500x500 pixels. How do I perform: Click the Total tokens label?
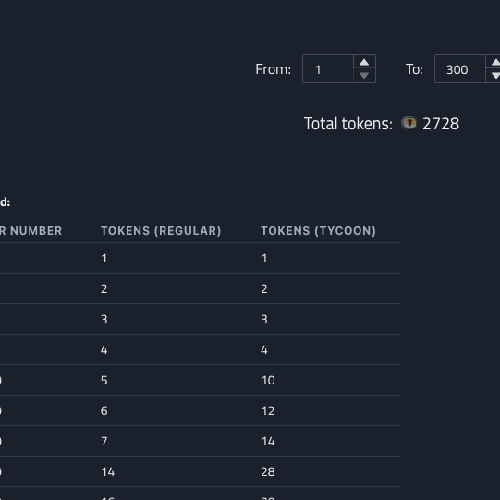[348, 124]
